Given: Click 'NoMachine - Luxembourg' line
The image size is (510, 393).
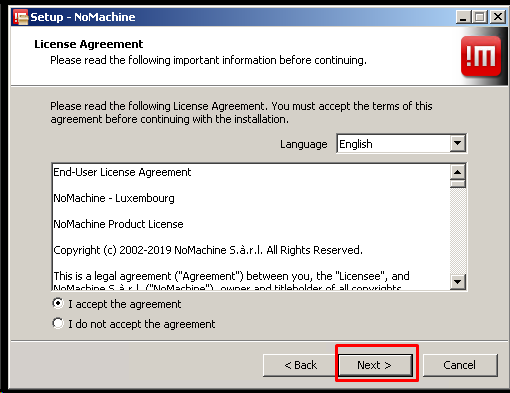Looking at the screenshot, I should [x=114, y=198].
